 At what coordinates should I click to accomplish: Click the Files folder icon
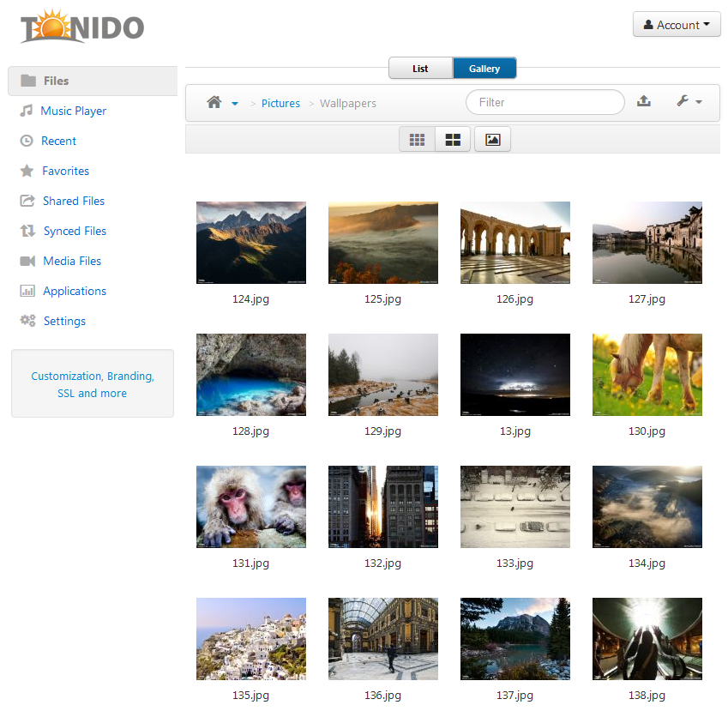pos(28,81)
